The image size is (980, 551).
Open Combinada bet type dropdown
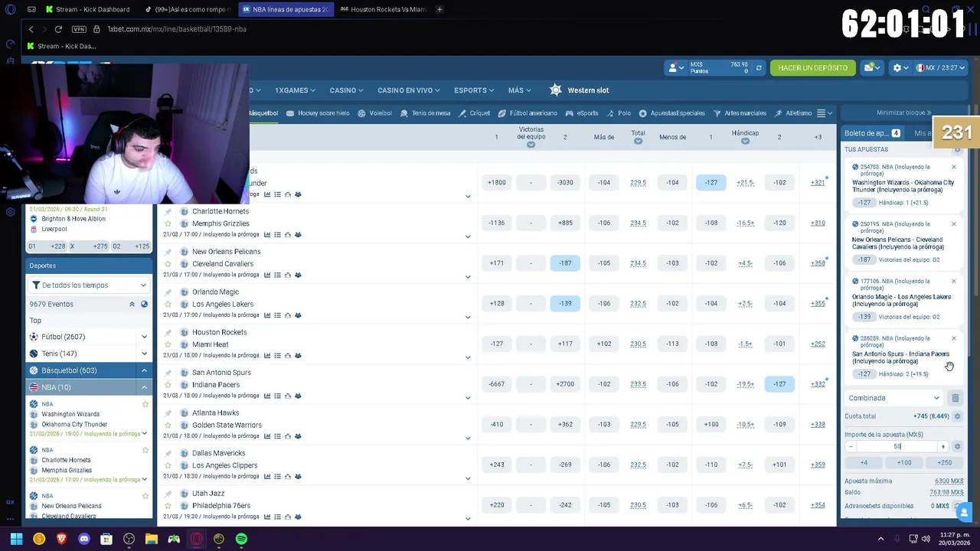(x=893, y=398)
